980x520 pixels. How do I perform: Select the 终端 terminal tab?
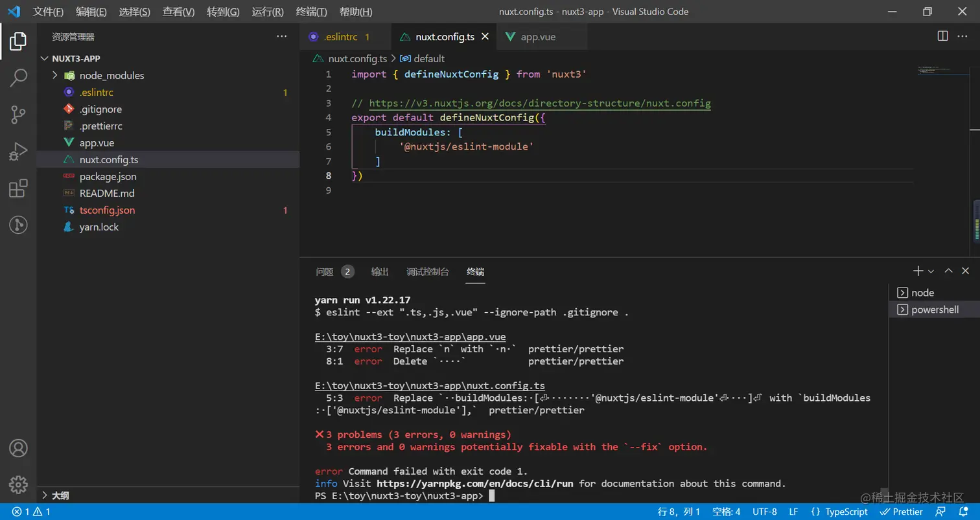[475, 272]
